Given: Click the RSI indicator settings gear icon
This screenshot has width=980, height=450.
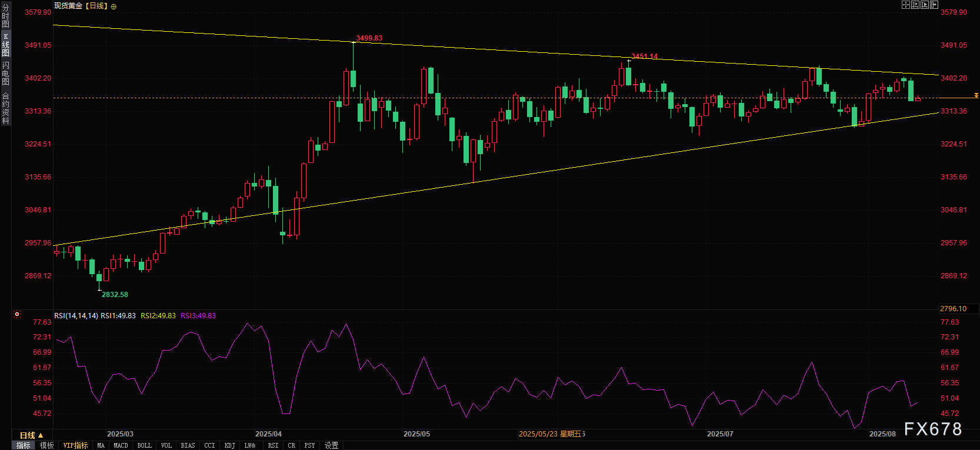Looking at the screenshot, I should click(17, 315).
